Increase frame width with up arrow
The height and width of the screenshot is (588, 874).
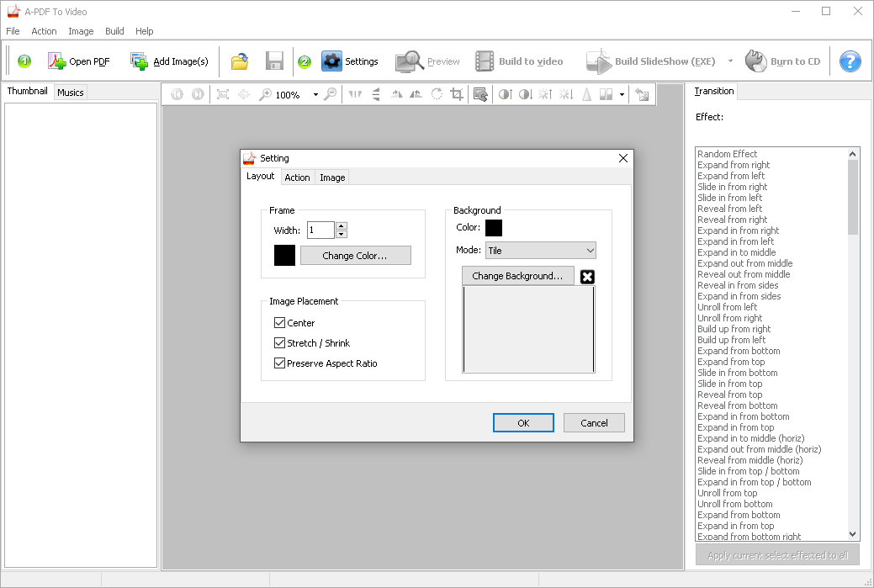tap(341, 226)
